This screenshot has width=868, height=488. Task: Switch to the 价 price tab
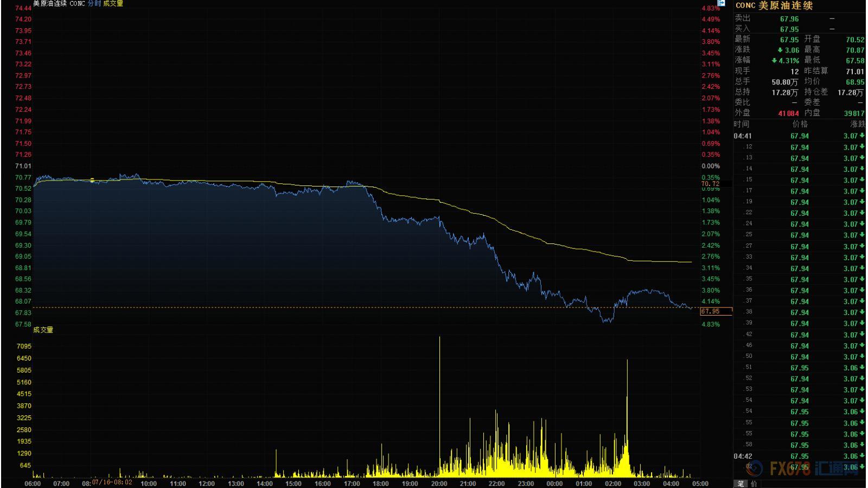[754, 484]
